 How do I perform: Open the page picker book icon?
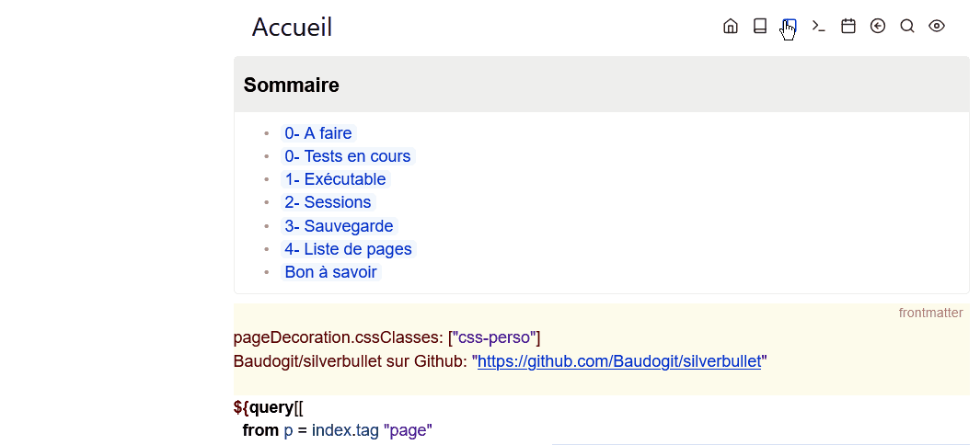click(760, 27)
